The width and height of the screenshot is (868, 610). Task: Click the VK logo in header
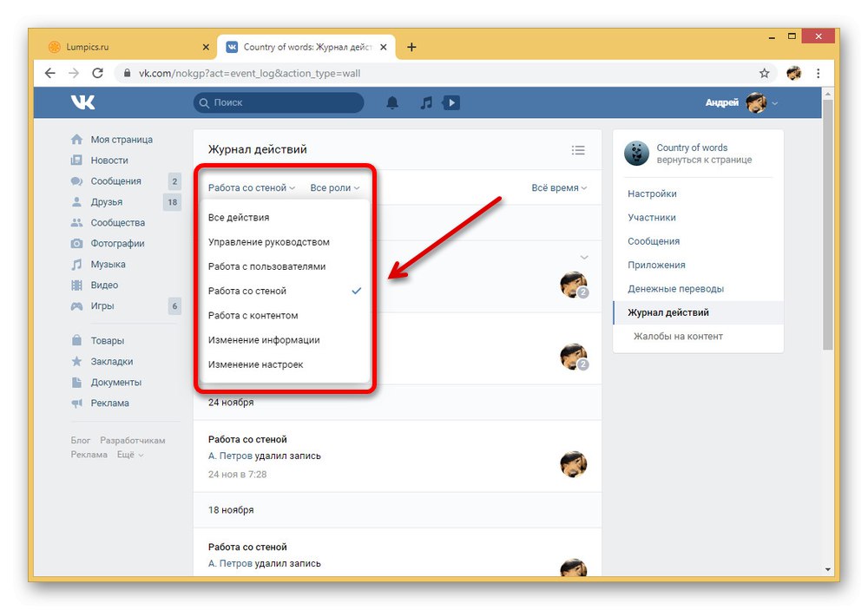pyautogui.click(x=83, y=102)
